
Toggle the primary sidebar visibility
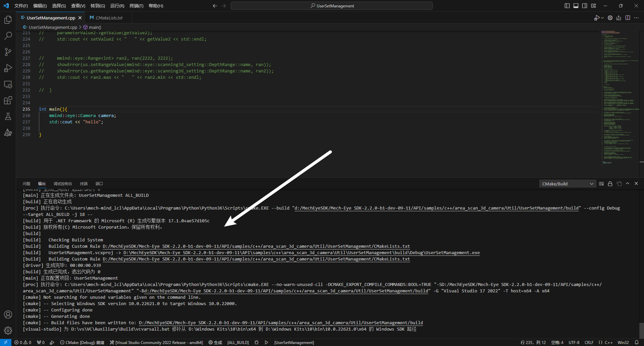567,6
